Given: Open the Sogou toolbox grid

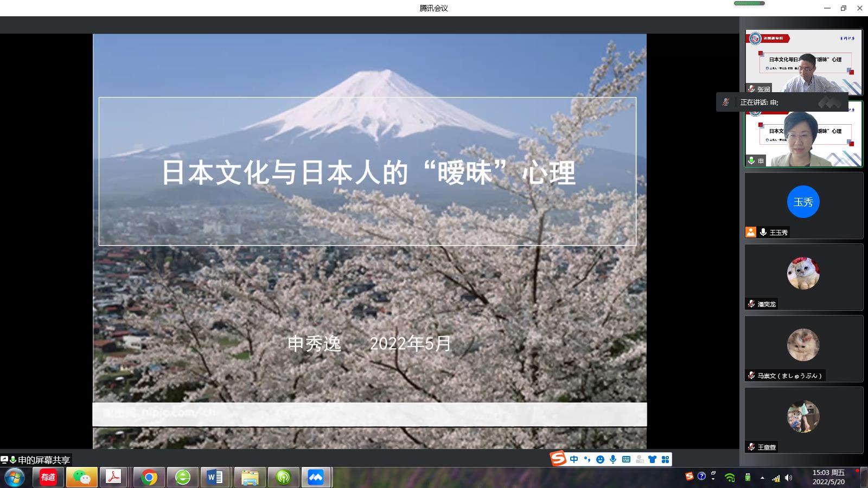Looking at the screenshot, I should click(665, 459).
